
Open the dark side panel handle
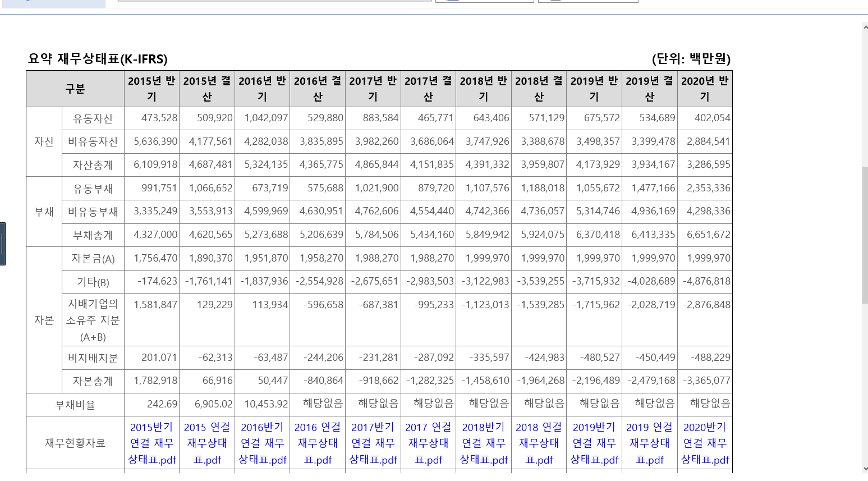tap(3, 244)
